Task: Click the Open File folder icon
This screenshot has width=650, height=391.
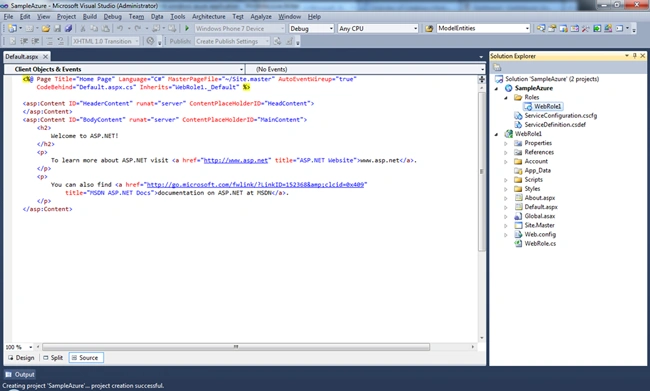Action: coord(46,29)
